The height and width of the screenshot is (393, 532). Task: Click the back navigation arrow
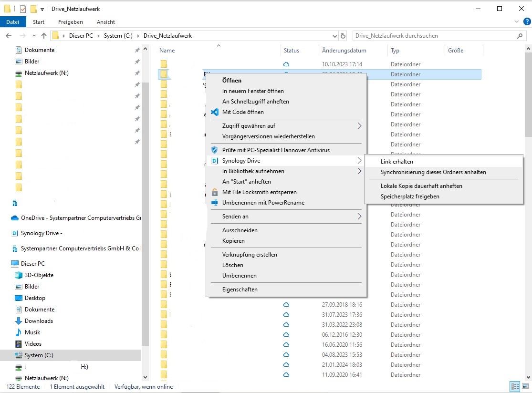9,35
